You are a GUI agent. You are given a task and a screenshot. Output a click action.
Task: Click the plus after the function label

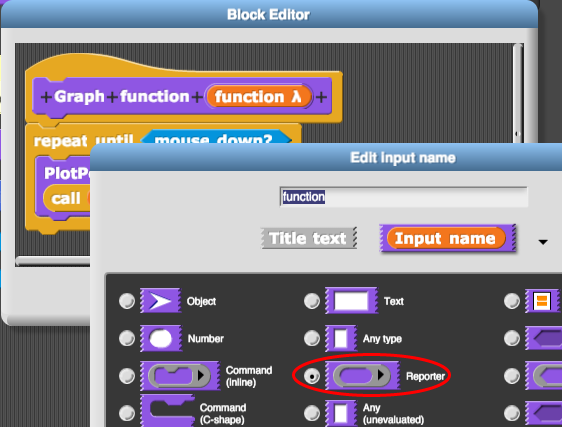point(196,97)
